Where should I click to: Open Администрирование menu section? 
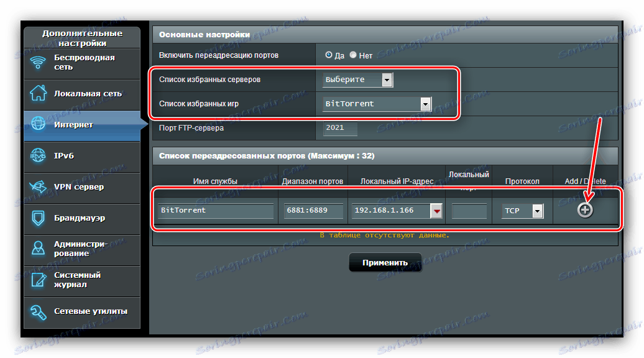click(x=82, y=250)
